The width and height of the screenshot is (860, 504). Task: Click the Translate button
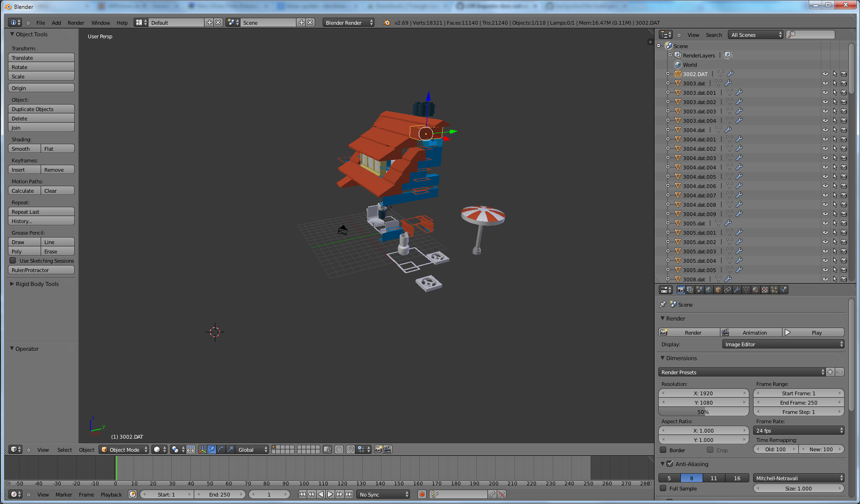click(x=41, y=57)
